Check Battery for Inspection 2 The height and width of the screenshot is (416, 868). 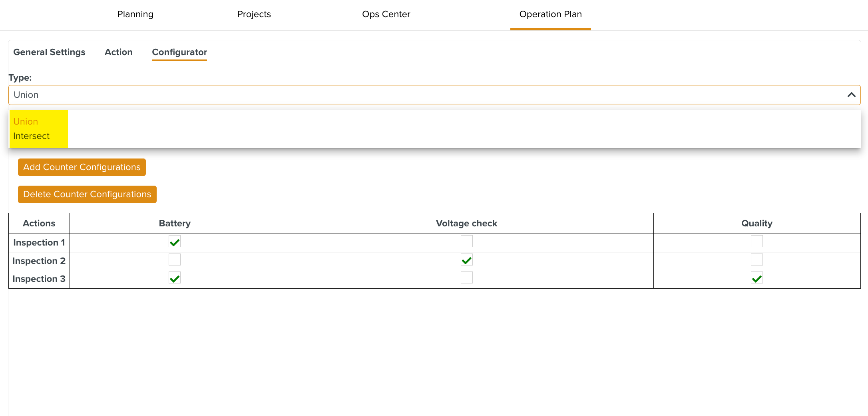(x=175, y=260)
